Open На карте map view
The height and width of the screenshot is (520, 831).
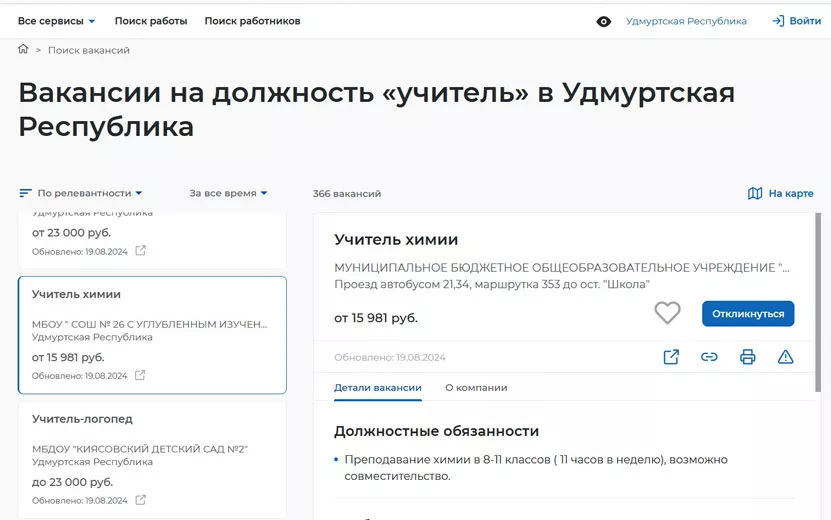[780, 193]
